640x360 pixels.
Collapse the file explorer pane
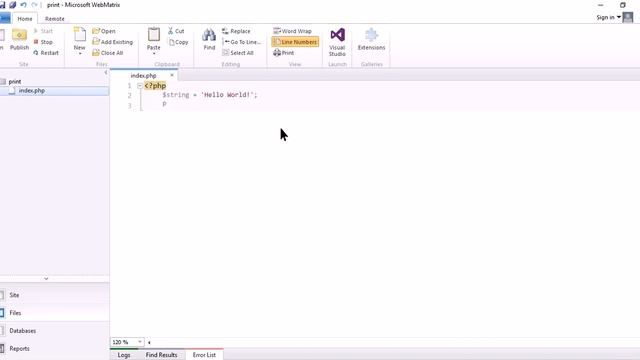click(106, 73)
